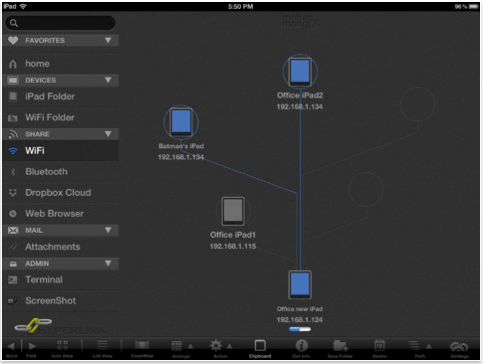This screenshot has height=364, width=483.
Task: Click the Back arrow in toolbar
Action: [11, 347]
